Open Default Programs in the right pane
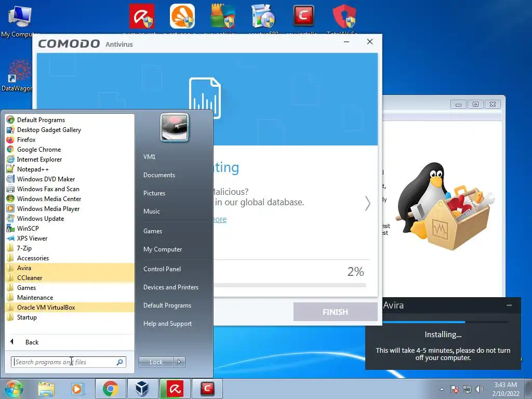The image size is (532, 399). 167,305
